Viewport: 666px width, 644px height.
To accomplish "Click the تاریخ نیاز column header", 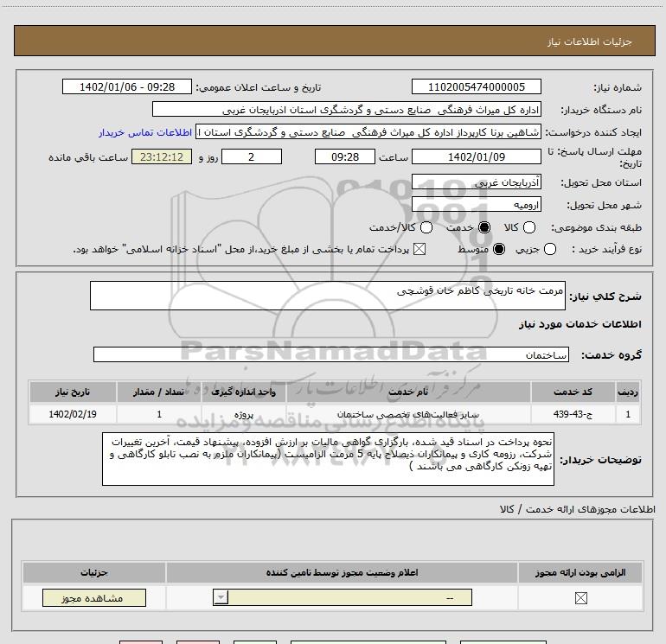I will click(x=73, y=392).
